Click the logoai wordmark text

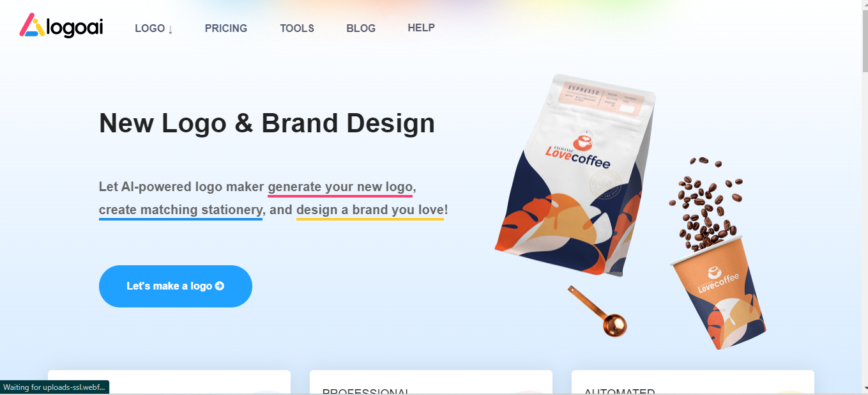75,27
